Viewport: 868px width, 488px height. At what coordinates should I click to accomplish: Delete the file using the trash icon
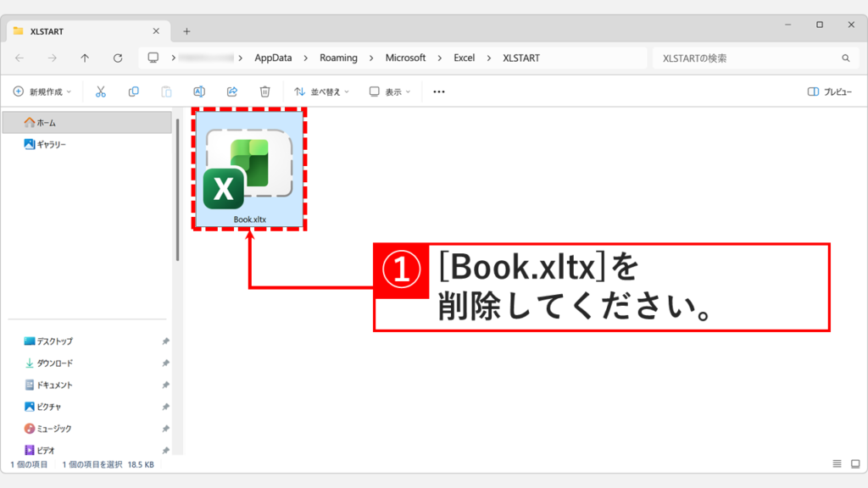pyautogui.click(x=264, y=91)
